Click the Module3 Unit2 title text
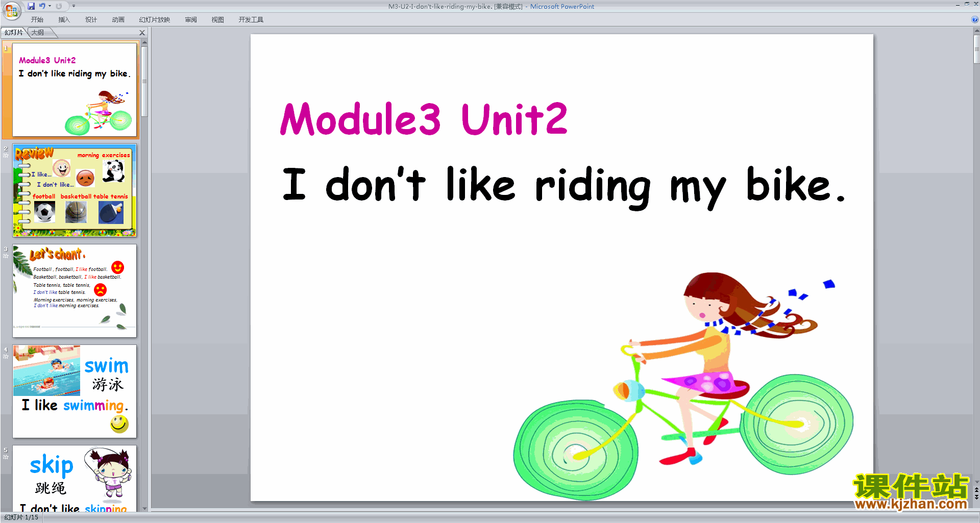The image size is (980, 523). pos(424,119)
